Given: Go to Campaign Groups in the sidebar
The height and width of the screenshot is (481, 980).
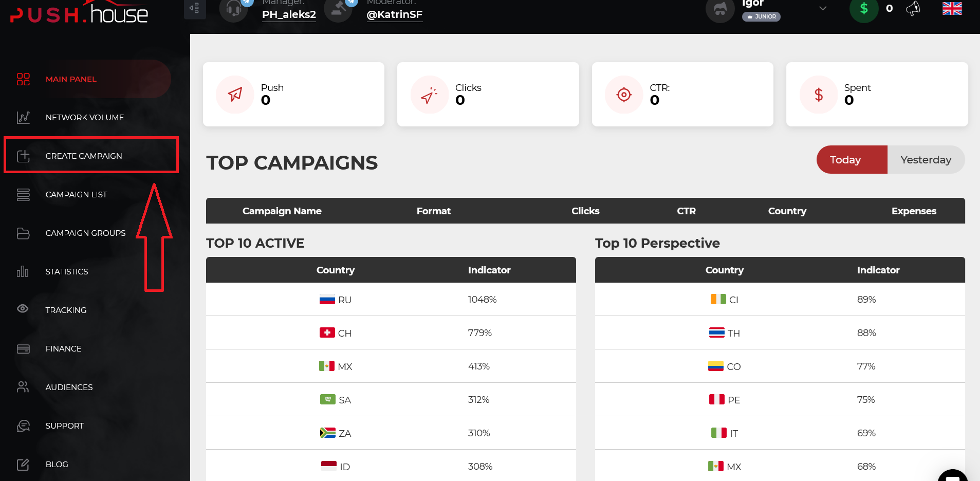Looking at the screenshot, I should pos(85,233).
